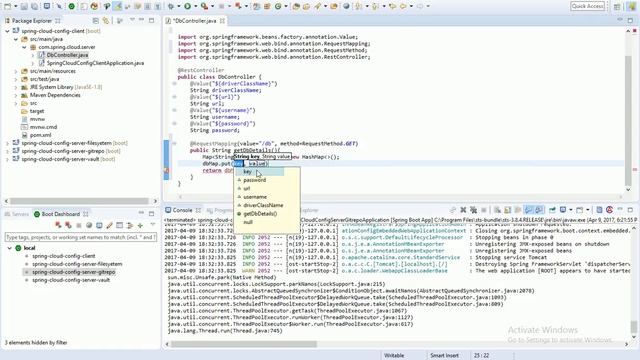Toggle Mark Occurrences in main toolbar

pyautogui.click(x=117, y=6)
